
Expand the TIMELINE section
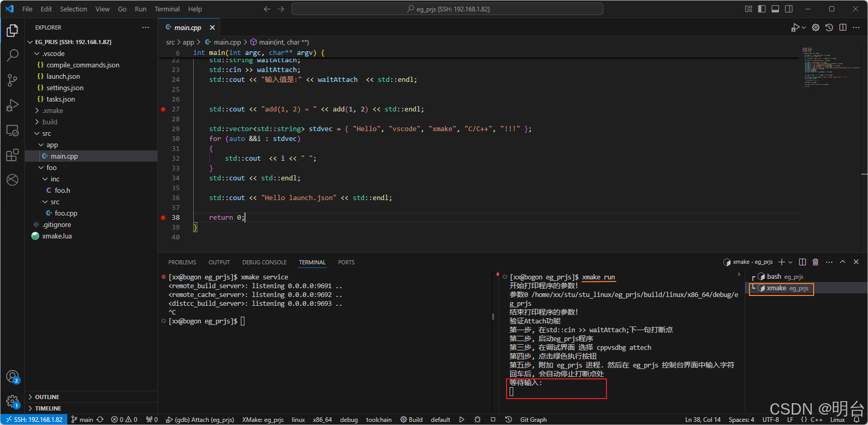point(91,408)
